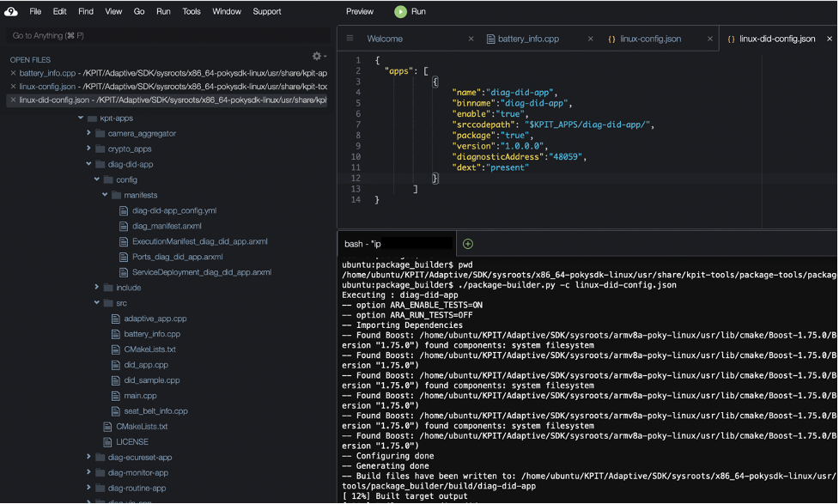
Task: Open the Tools menu
Action: click(191, 12)
